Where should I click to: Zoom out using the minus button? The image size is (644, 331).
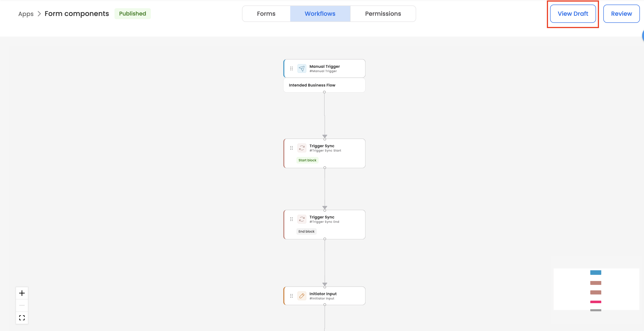[22, 305]
